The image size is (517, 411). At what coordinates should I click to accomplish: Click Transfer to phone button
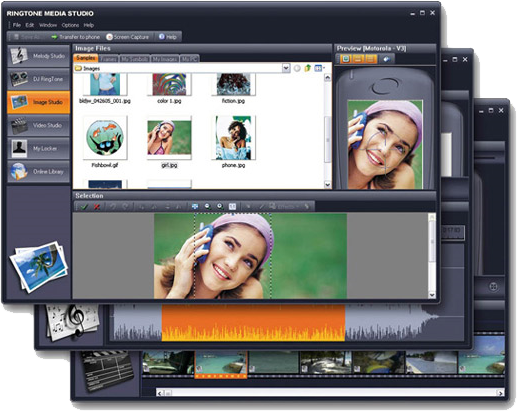click(75, 37)
